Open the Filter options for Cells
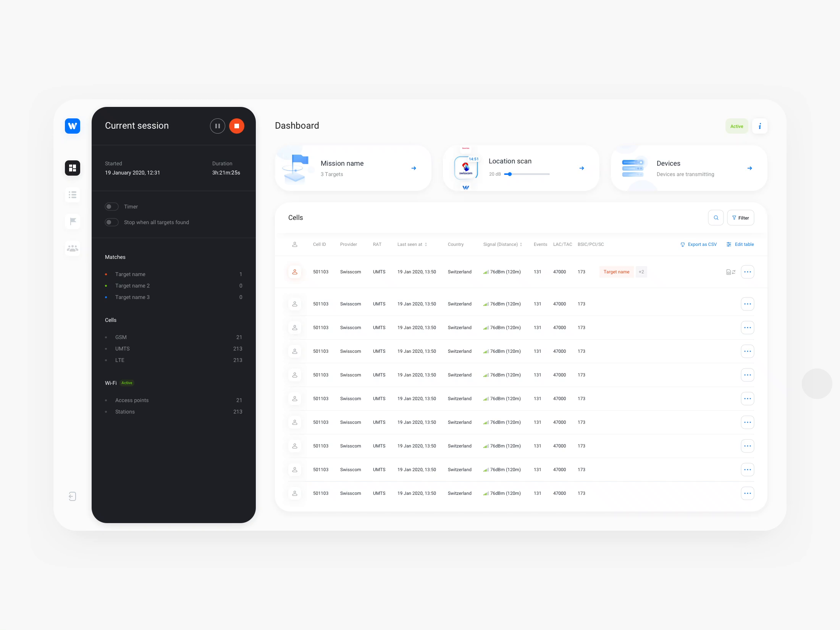This screenshot has width=840, height=630. pyautogui.click(x=741, y=218)
